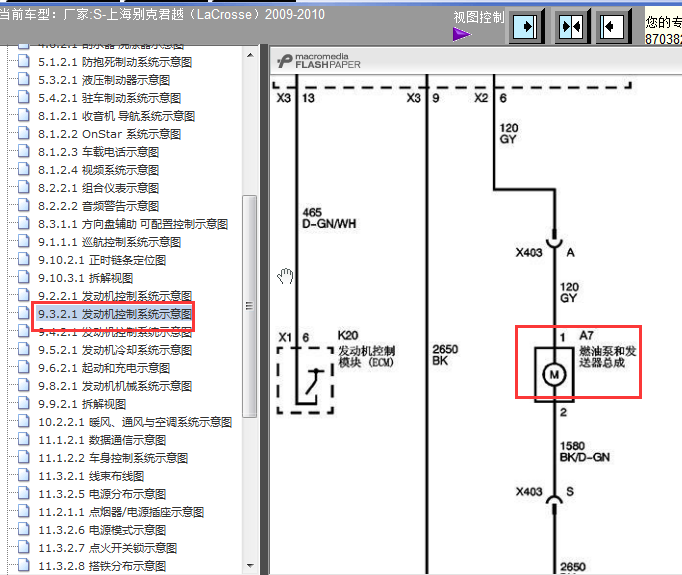Open 8.2.2.2 音频警告示意图
Image resolution: width=682 pixels, height=575 pixels.
(98, 206)
